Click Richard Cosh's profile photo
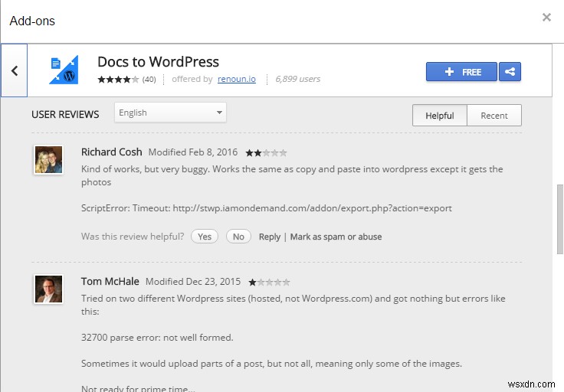Image resolution: width=564 pixels, height=392 pixels. [48, 160]
